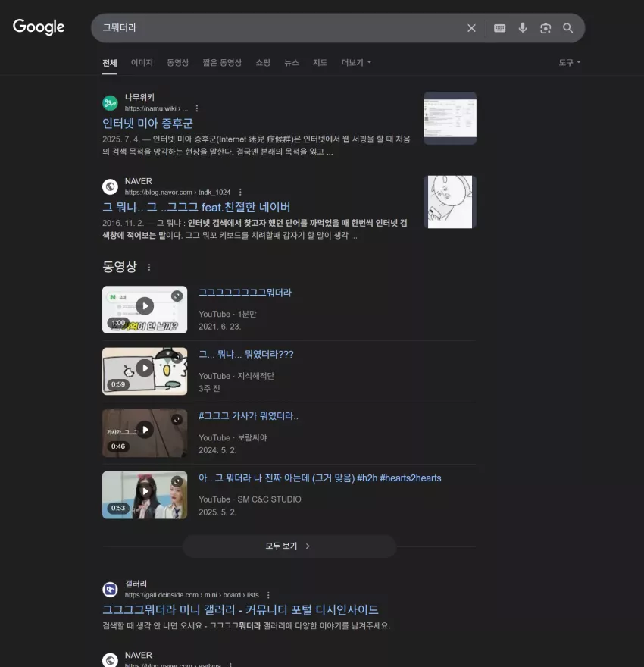Viewport: 644px width, 667px height.
Task: Click the 모두 보기 button
Action: [289, 546]
